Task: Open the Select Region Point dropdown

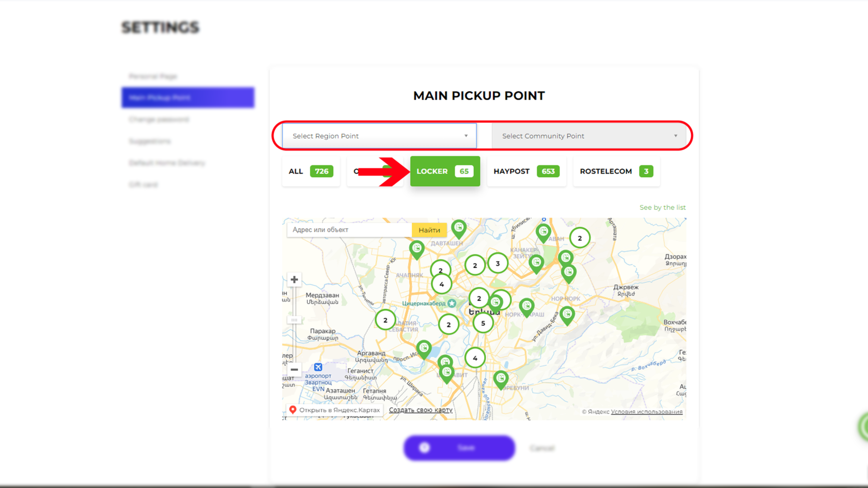Action: pos(377,136)
